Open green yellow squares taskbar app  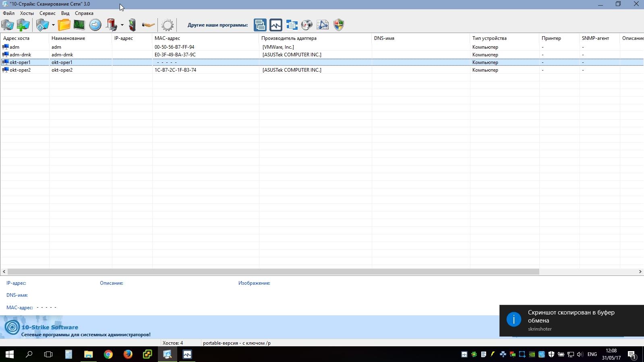coord(147,354)
